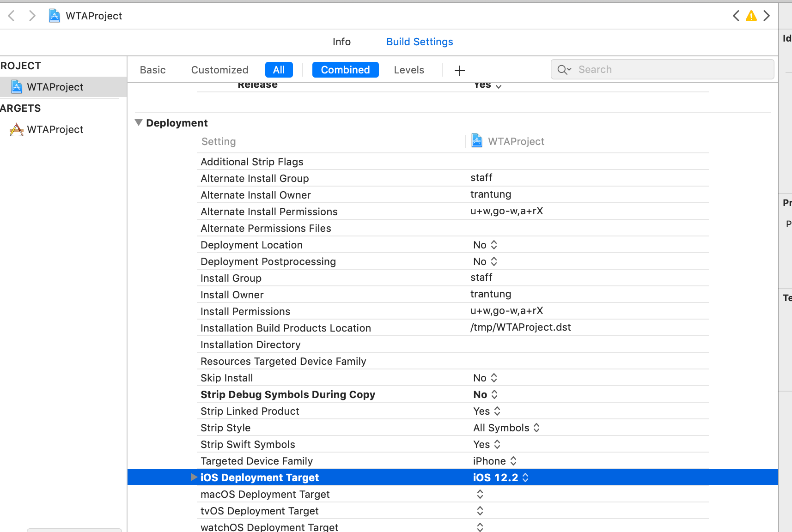Click the yellow warning triangle icon
This screenshot has width=792, height=532.
tap(751, 16)
